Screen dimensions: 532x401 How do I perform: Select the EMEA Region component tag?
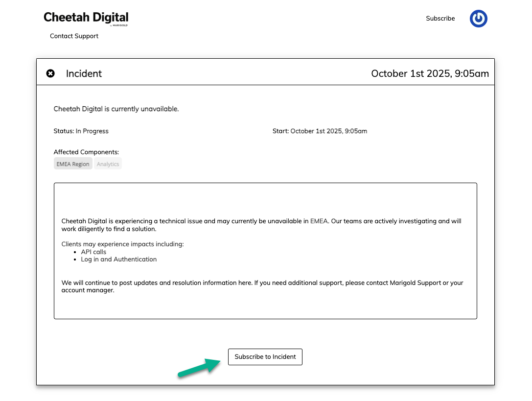pyautogui.click(x=73, y=164)
